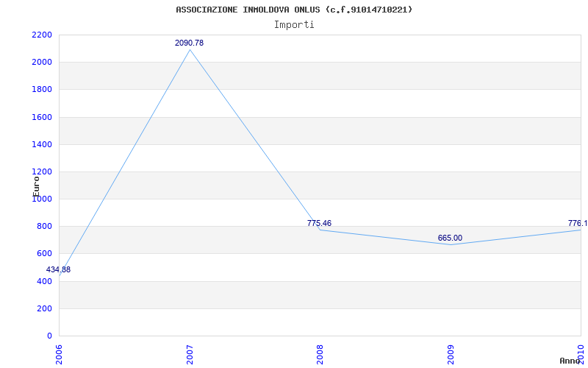Select the 775.46 data label
Image resolution: width=588 pixels, height=368 pixels.
click(319, 223)
